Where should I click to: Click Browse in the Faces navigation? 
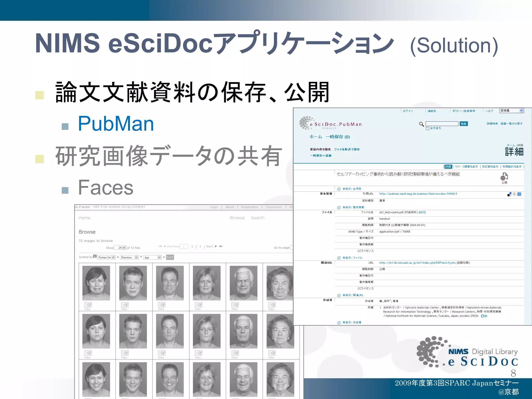pos(237,218)
